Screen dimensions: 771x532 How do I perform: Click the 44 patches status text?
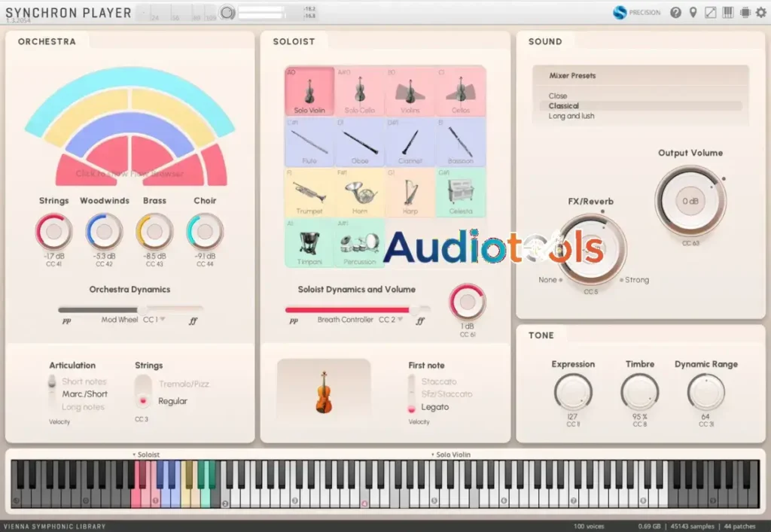click(x=739, y=526)
